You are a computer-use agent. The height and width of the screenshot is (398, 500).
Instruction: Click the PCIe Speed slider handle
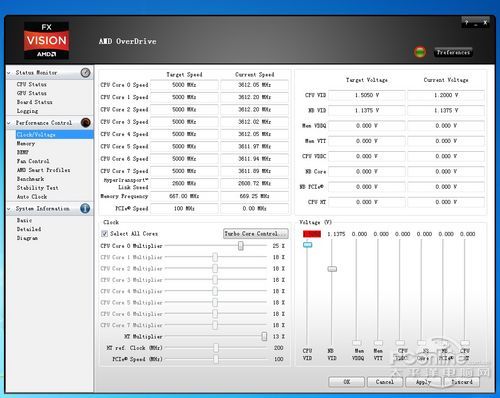click(x=216, y=359)
